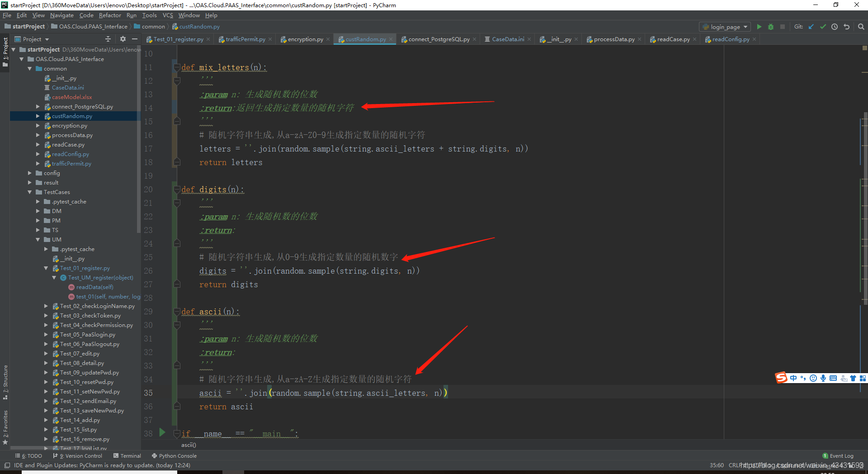This screenshot has height=474, width=868.
Task: Open the Sogou skin shirt icon
Action: click(853, 378)
